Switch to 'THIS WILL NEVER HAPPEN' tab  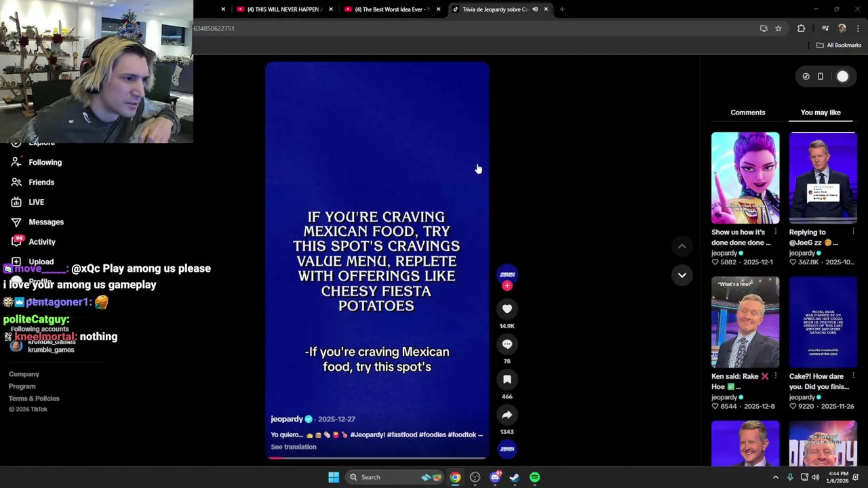pyautogui.click(x=283, y=9)
